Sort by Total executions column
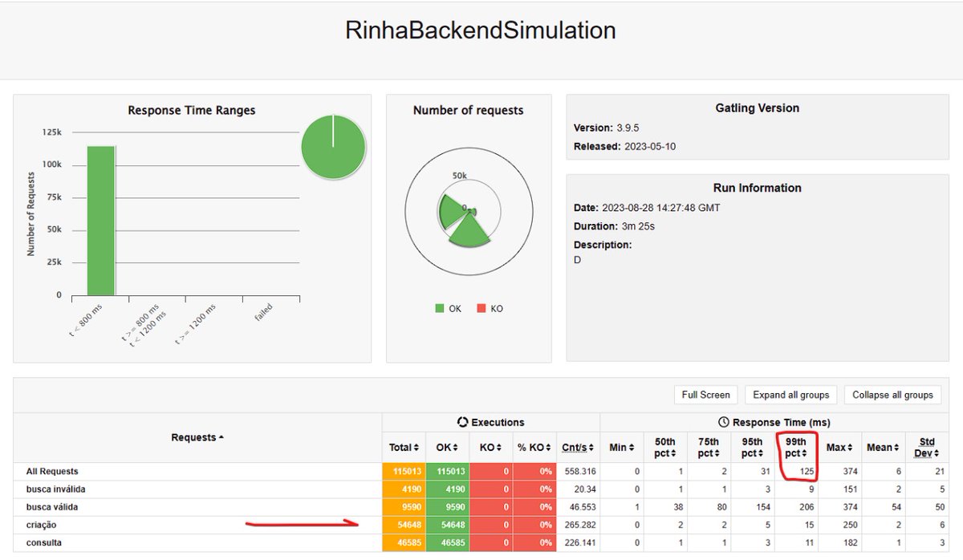Screen dimensions: 963x560 [404, 447]
